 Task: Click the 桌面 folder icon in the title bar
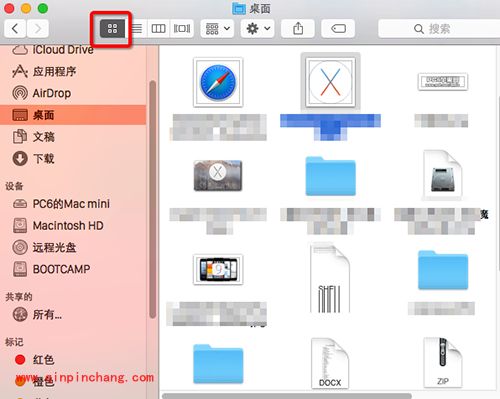tap(239, 8)
